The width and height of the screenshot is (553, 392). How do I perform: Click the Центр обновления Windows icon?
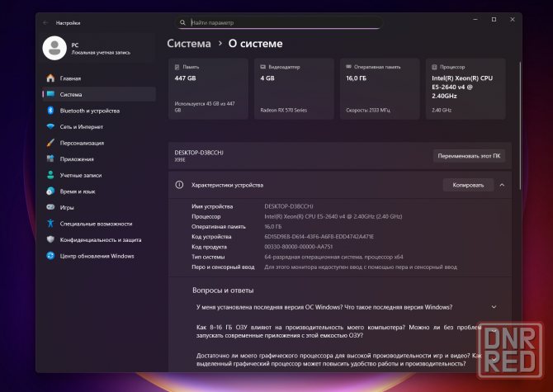click(50, 256)
